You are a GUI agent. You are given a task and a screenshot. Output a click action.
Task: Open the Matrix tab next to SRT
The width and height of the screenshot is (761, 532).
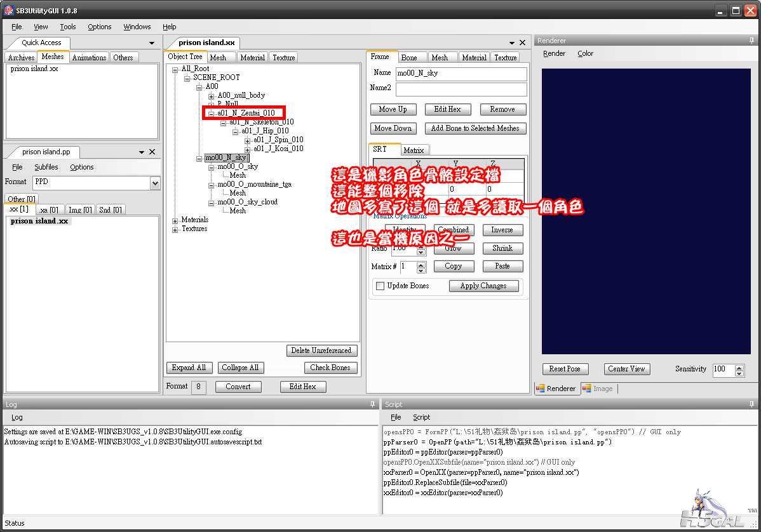point(414,150)
